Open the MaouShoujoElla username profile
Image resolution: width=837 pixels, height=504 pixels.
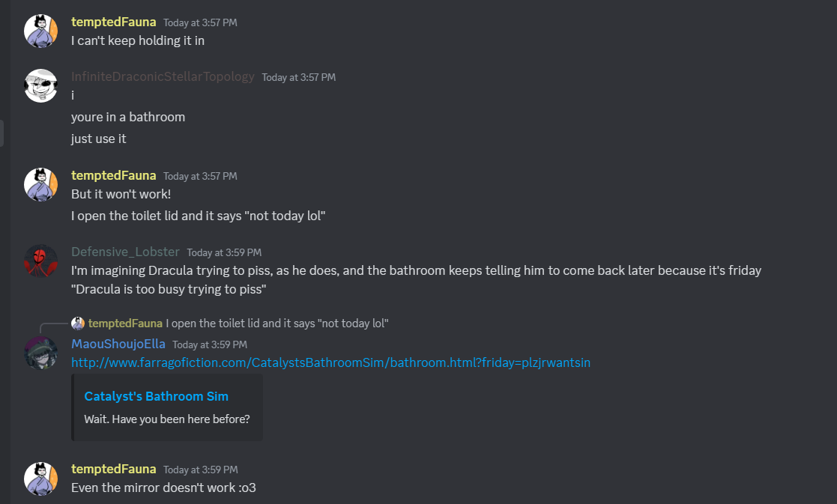coord(118,344)
